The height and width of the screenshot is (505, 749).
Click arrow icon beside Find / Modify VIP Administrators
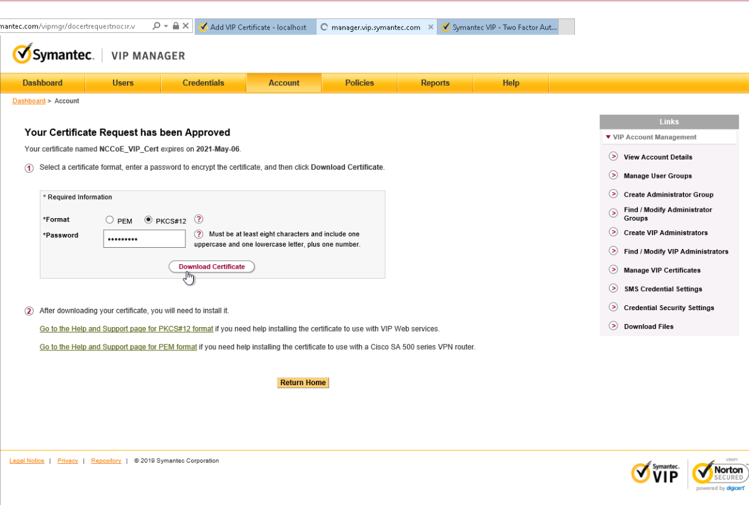tap(613, 251)
